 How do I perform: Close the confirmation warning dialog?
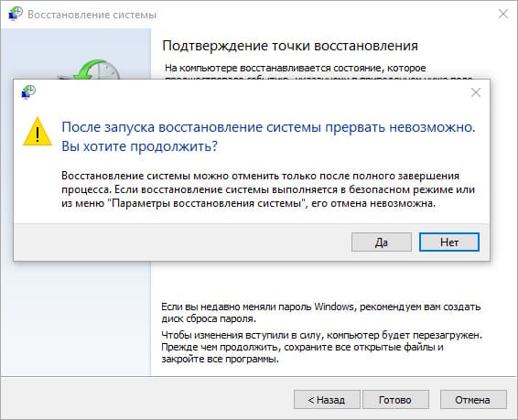476,92
